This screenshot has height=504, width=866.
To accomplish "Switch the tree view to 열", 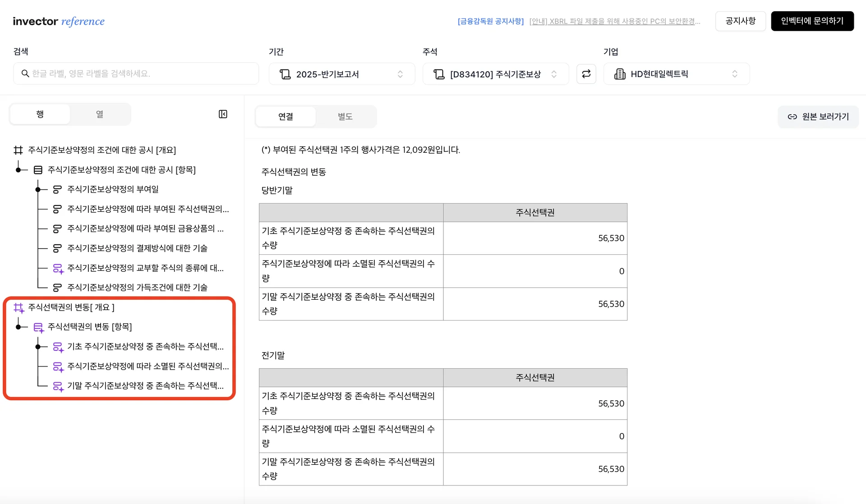I will click(x=100, y=115).
